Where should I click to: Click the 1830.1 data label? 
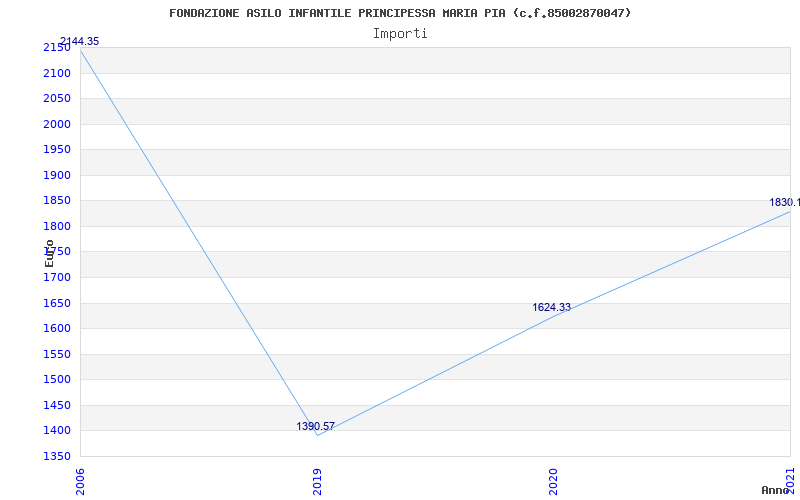(x=785, y=203)
